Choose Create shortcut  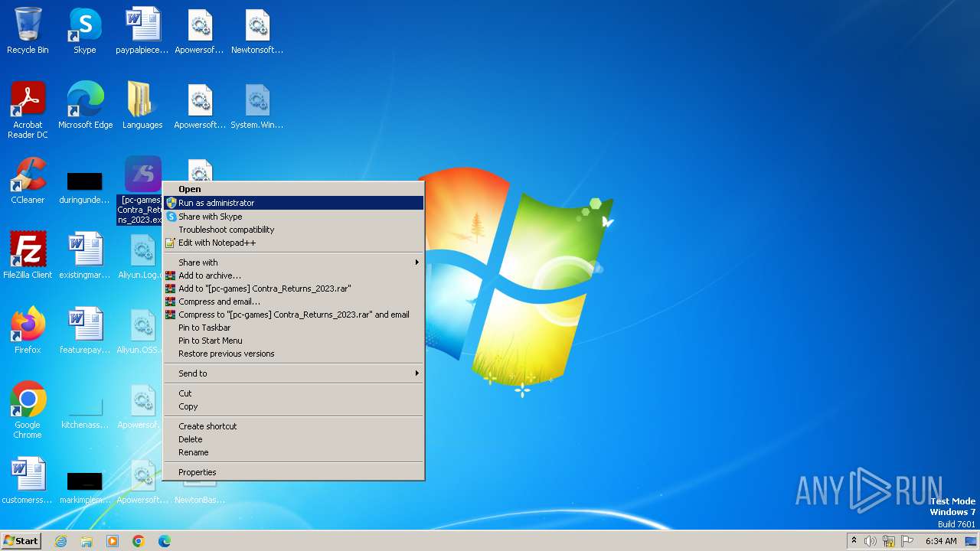tap(293, 426)
